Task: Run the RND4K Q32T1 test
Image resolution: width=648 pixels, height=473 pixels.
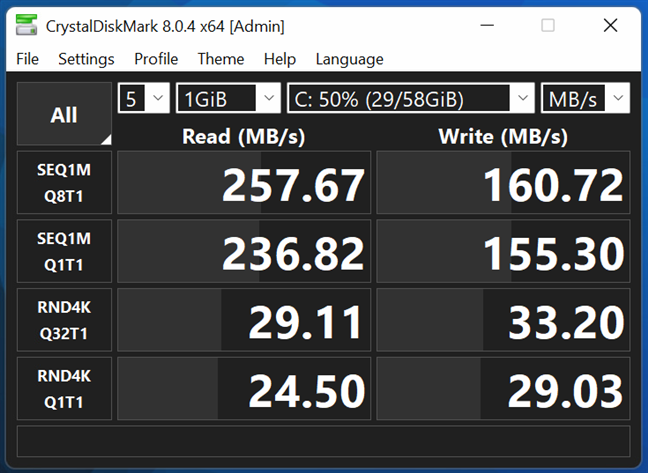Action: 64,320
